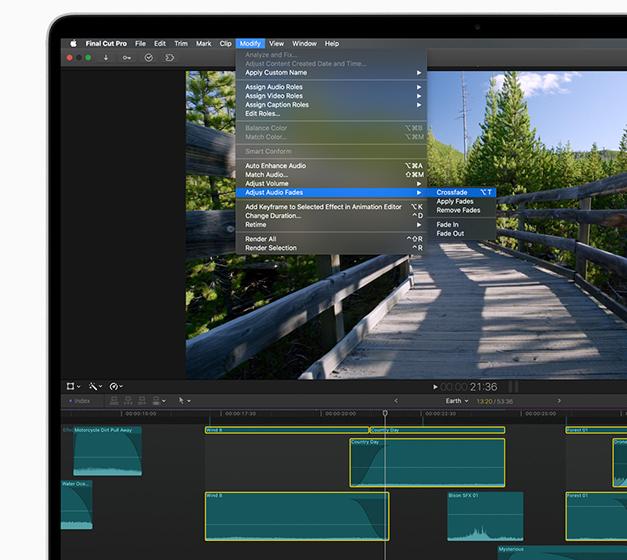
Task: Open the timeline Index panel
Action: tap(80, 401)
